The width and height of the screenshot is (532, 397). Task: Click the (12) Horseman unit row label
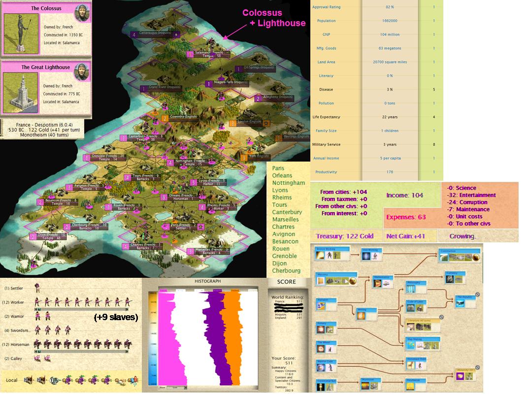(17, 345)
